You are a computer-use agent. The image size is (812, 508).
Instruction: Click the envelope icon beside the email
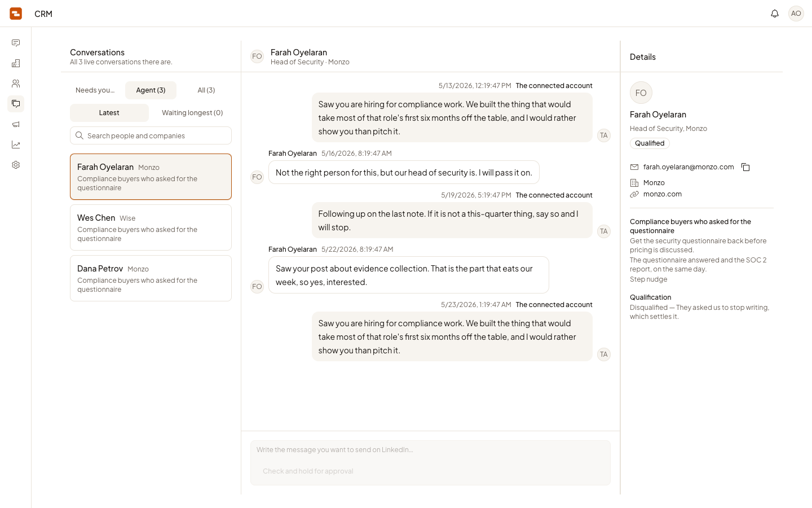click(634, 167)
